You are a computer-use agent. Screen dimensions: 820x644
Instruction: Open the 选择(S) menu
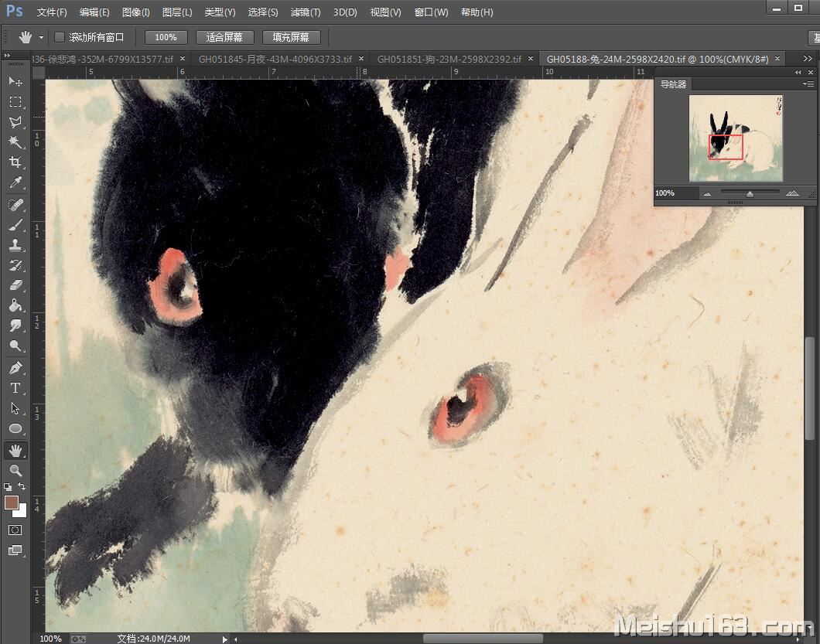pyautogui.click(x=262, y=12)
